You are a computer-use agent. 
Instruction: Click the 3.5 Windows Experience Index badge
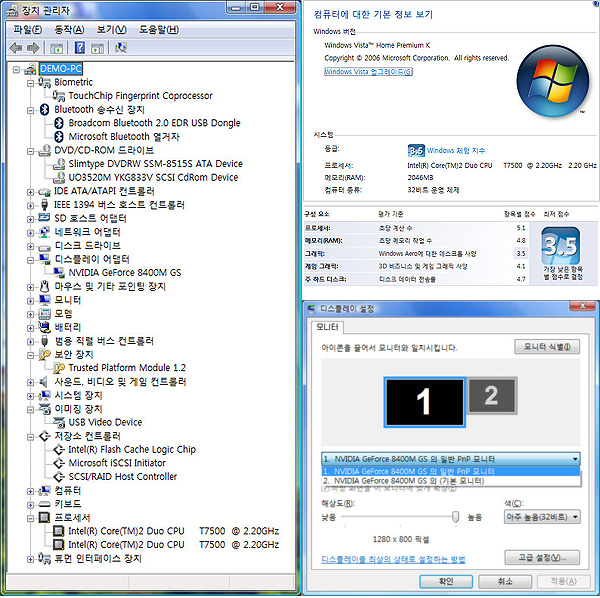416,150
